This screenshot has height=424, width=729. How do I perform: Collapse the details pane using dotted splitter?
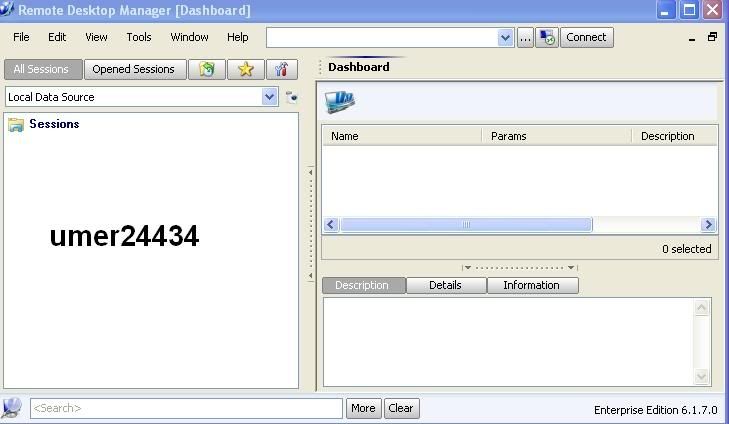click(519, 268)
